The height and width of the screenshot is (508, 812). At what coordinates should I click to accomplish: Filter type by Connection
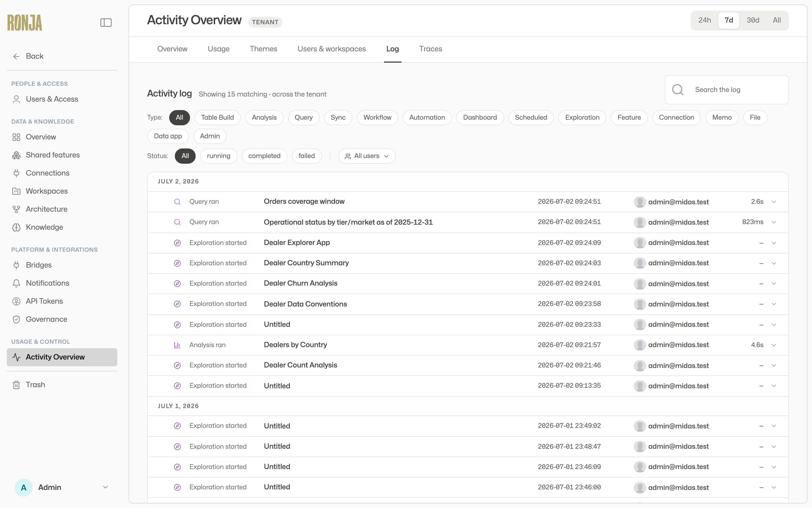point(676,118)
